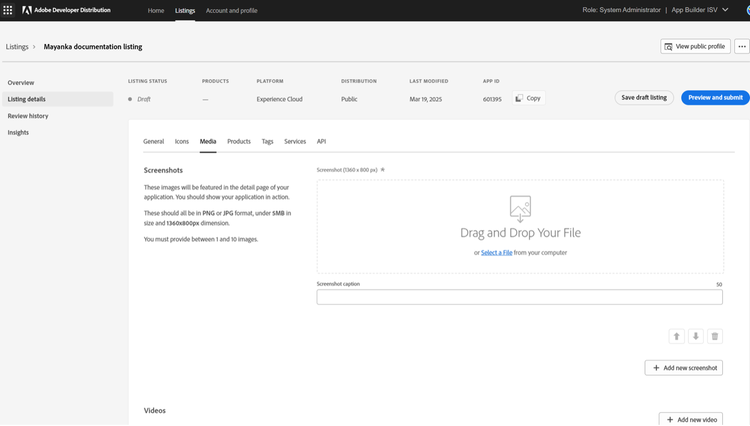Open the app switcher grid icon
This screenshot has width=750, height=426.
pos(8,10)
